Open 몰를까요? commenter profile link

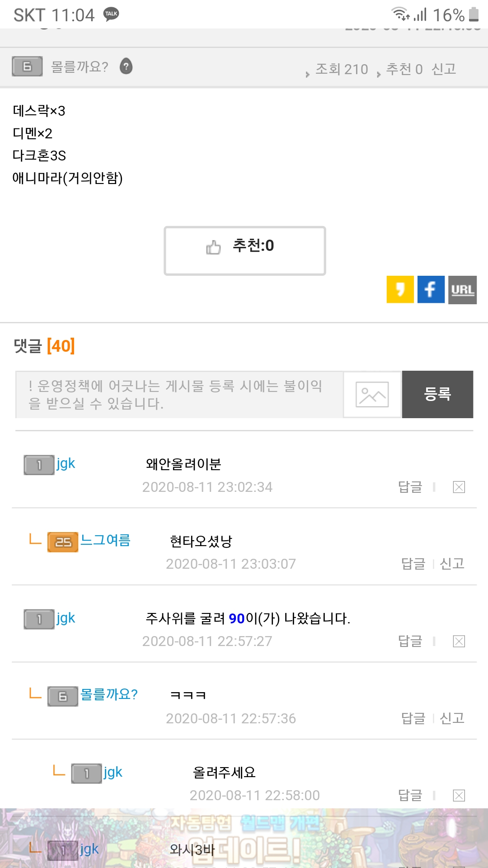click(x=109, y=694)
